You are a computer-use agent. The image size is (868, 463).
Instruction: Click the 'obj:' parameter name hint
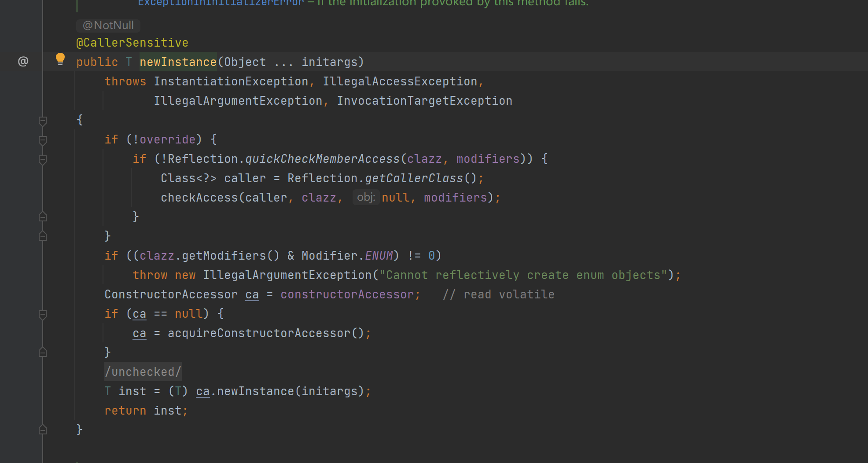(366, 197)
